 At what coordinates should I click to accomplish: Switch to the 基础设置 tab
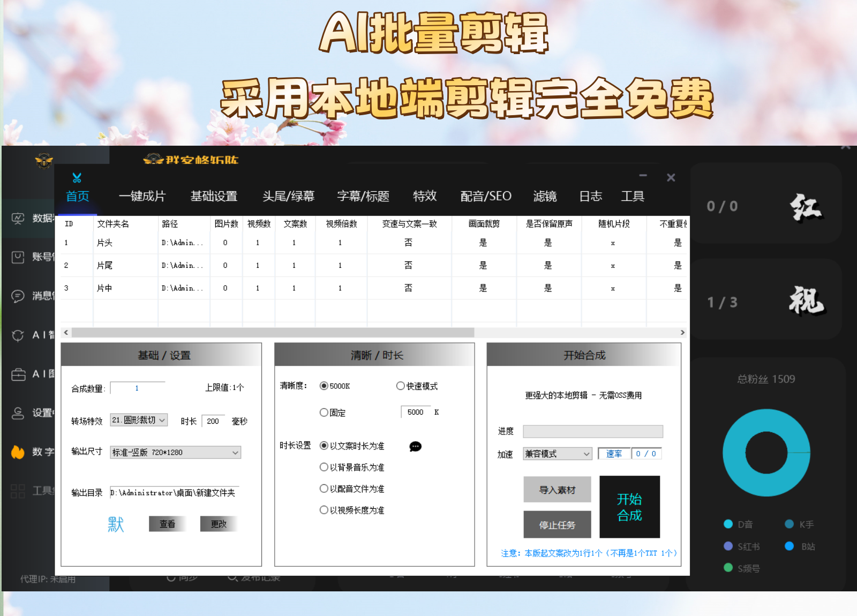214,196
